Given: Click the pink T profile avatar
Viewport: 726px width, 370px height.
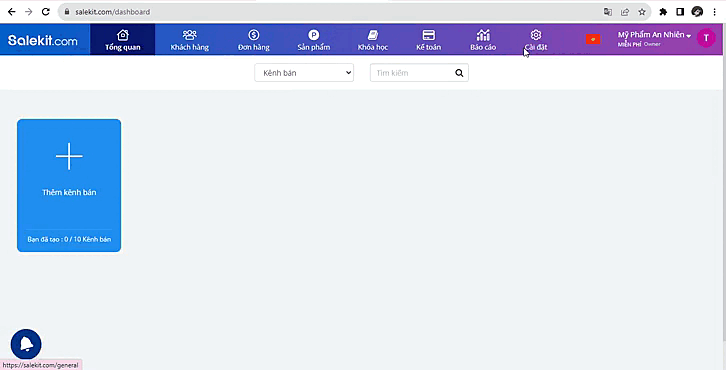Looking at the screenshot, I should click(706, 38).
